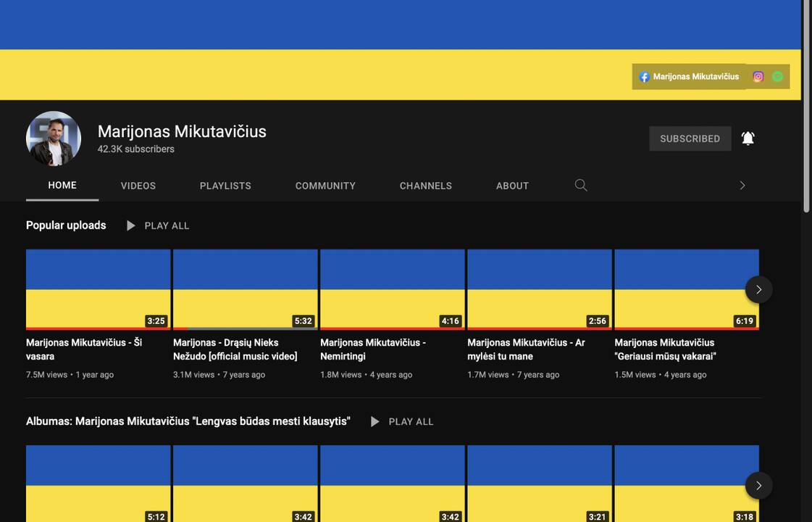
Task: Open the Spotify icon link in banner
Action: [x=777, y=77]
